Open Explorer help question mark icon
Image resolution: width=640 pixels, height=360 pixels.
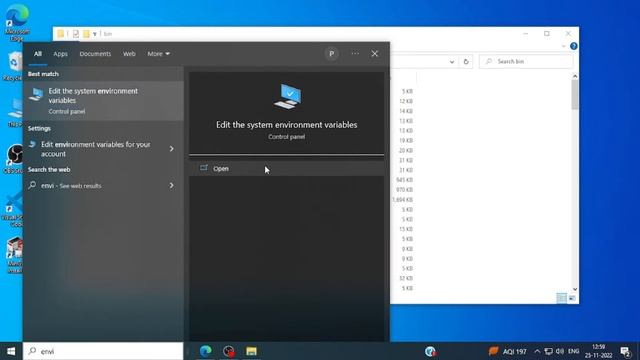573,46
